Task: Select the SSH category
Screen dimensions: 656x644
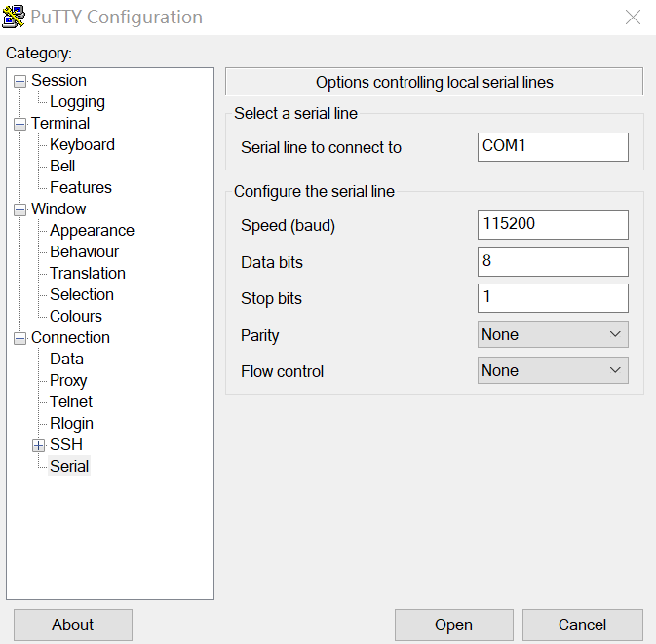Action: tap(66, 444)
